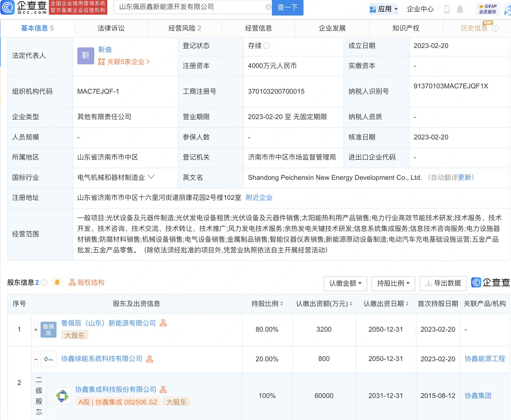Open equity chart icon for 协鑫集成科技
511x420 pixels.
163,390
